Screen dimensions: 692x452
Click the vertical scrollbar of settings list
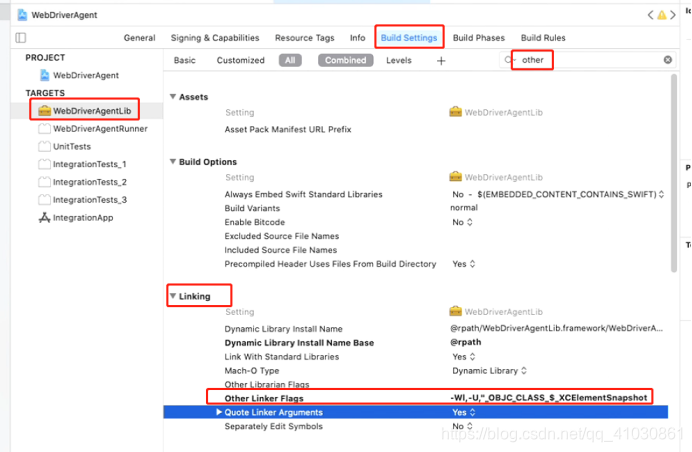point(673,173)
